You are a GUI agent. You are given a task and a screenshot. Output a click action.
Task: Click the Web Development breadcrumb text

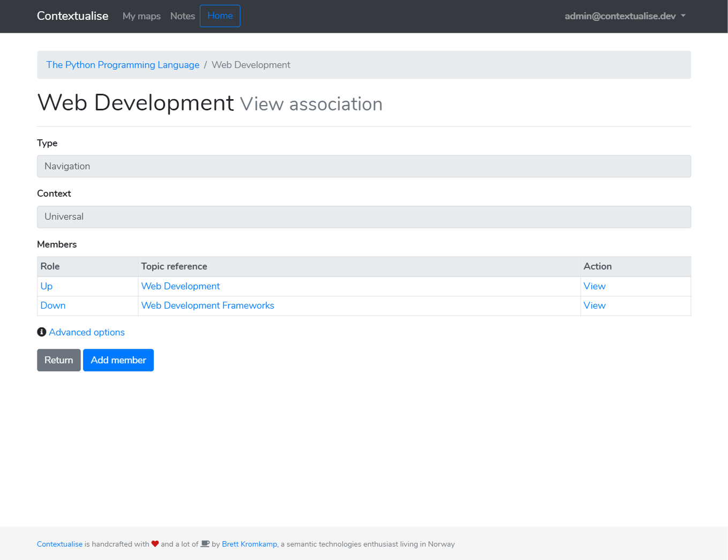(x=251, y=65)
